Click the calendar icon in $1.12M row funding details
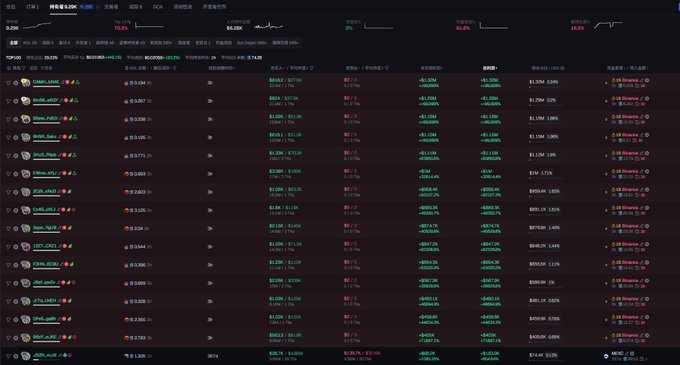 (x=637, y=159)
